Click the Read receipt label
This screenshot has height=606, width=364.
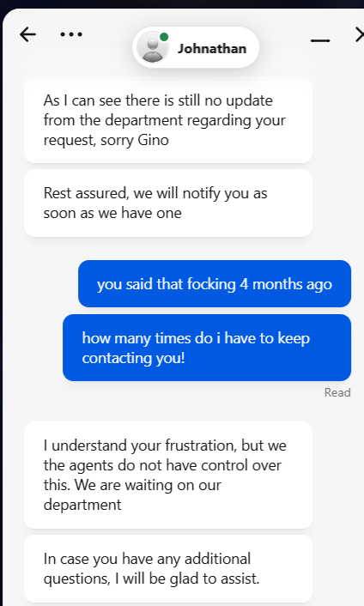(337, 392)
